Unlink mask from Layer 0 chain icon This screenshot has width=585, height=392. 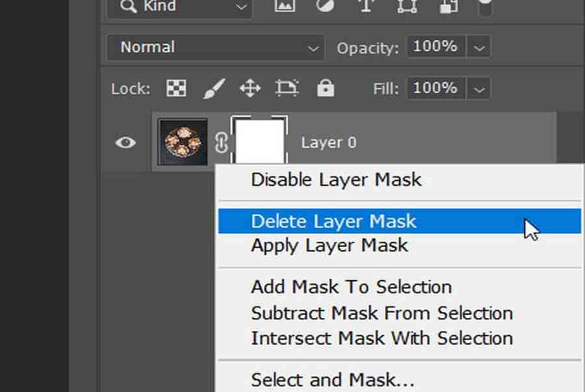click(220, 142)
